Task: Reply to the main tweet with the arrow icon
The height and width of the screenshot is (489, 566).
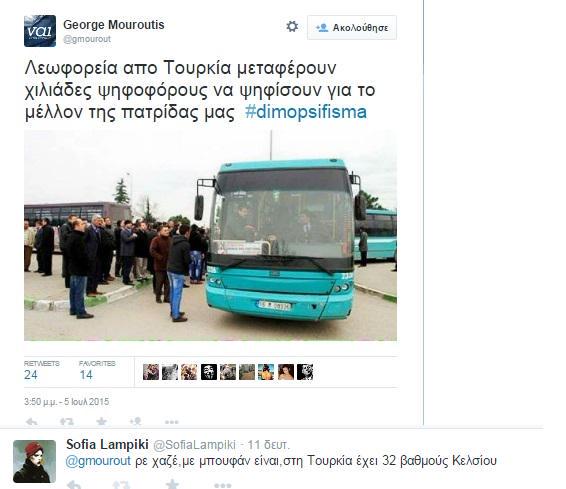Action: (32, 421)
